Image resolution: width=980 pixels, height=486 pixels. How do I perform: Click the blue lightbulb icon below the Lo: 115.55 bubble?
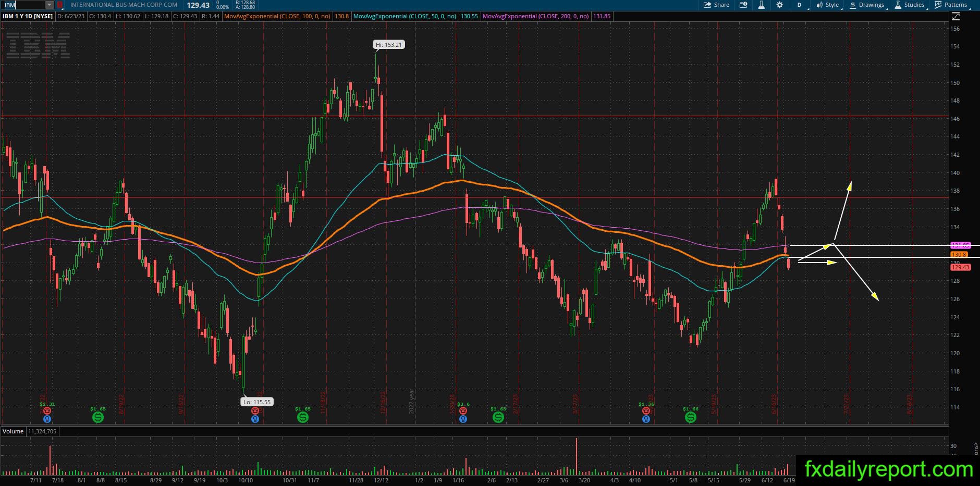coord(255,419)
